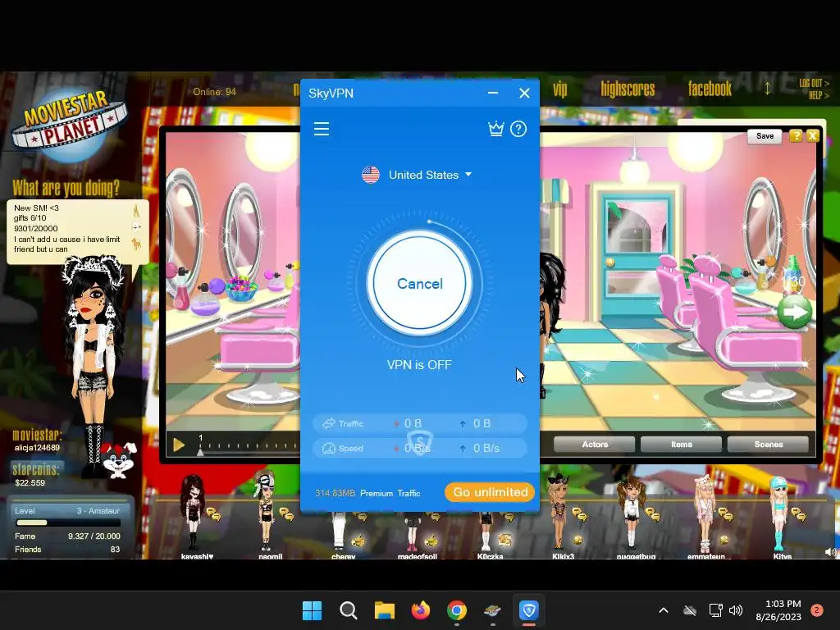Open File Explorer from the taskbar
The width and height of the screenshot is (840, 630).
pos(384,610)
